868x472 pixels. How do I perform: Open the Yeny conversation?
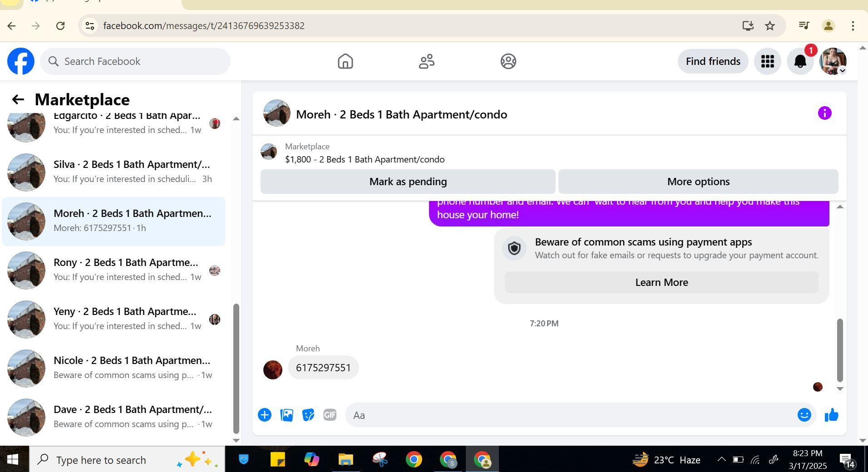coord(114,319)
